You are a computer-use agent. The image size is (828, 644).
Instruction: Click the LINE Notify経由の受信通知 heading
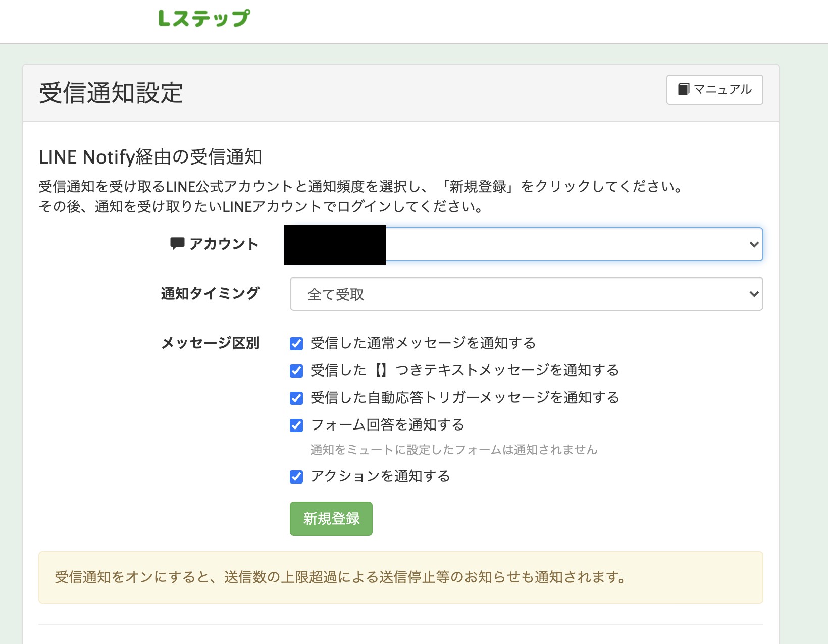[150, 157]
